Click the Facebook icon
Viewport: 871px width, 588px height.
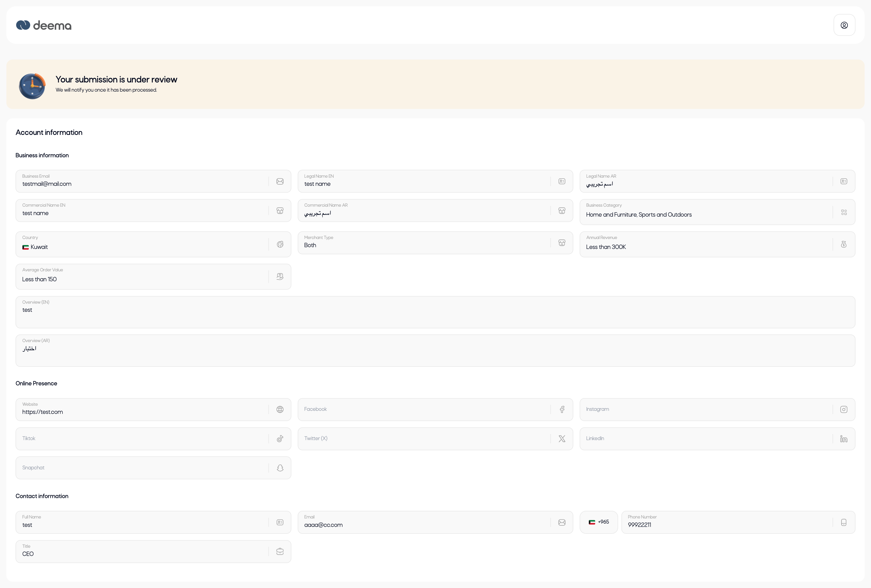pos(562,409)
